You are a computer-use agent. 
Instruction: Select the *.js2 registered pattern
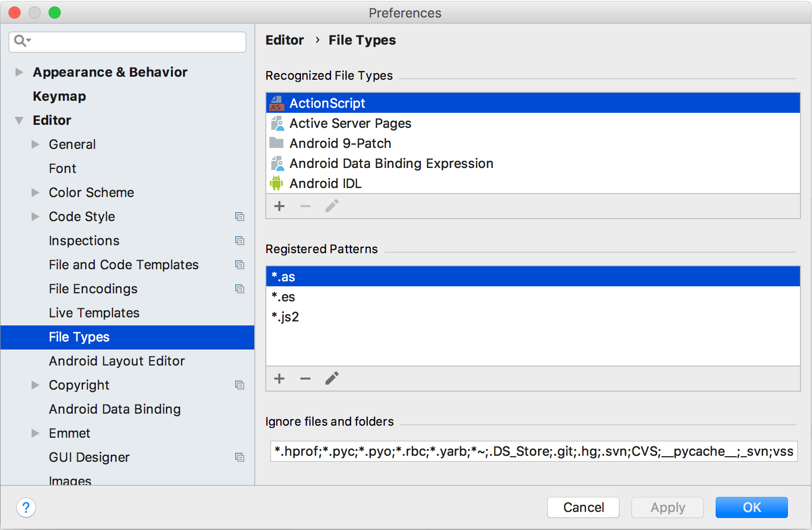coord(285,317)
